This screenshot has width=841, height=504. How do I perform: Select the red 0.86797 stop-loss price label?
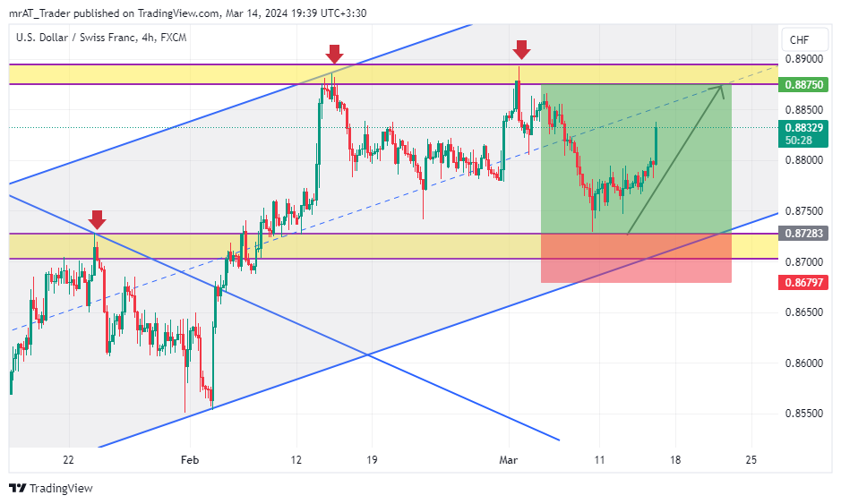tap(803, 282)
